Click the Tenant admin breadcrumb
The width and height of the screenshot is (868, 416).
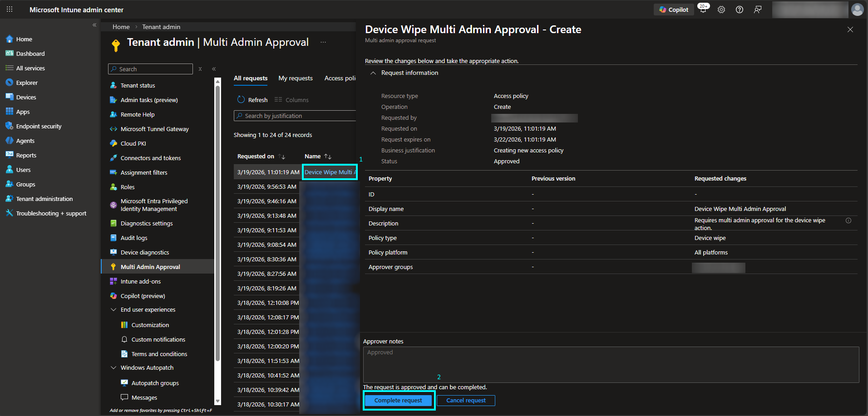click(161, 27)
